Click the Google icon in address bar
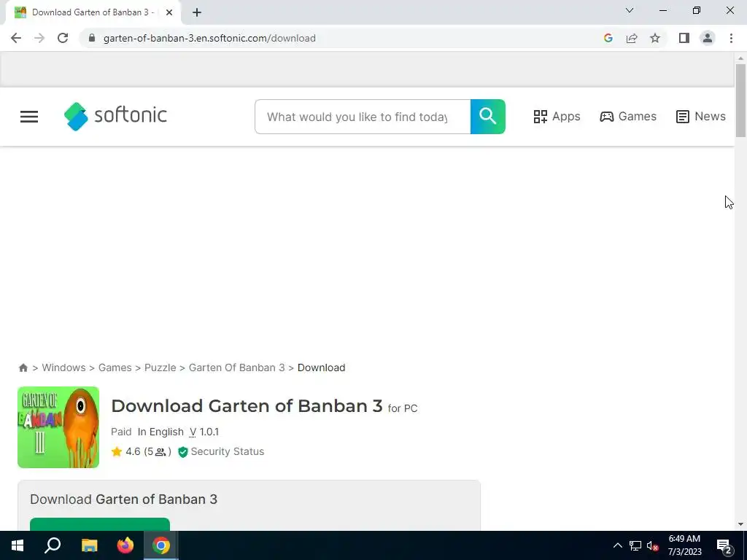The width and height of the screenshot is (747, 560). [x=608, y=38]
